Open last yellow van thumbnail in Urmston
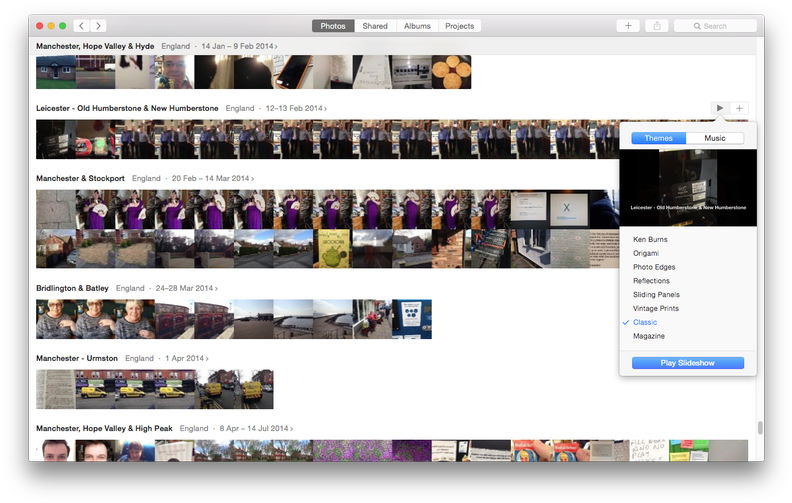The width and height of the screenshot is (792, 503). 254,389
